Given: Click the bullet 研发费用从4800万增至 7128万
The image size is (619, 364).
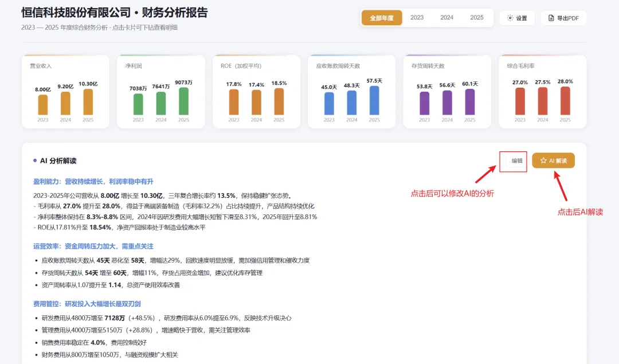Looking at the screenshot, I should 166,318.
